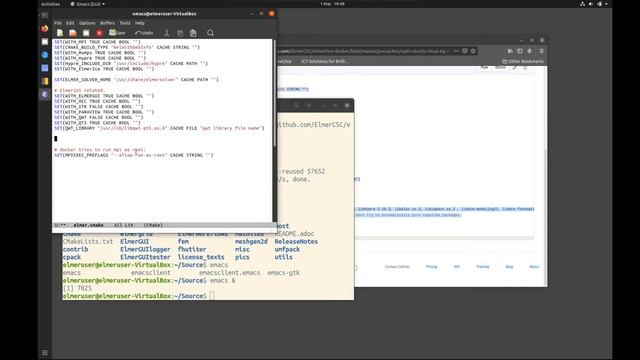Click the Save button in Emacs toolbar
The width and height of the screenshot is (640, 360).
117,33
